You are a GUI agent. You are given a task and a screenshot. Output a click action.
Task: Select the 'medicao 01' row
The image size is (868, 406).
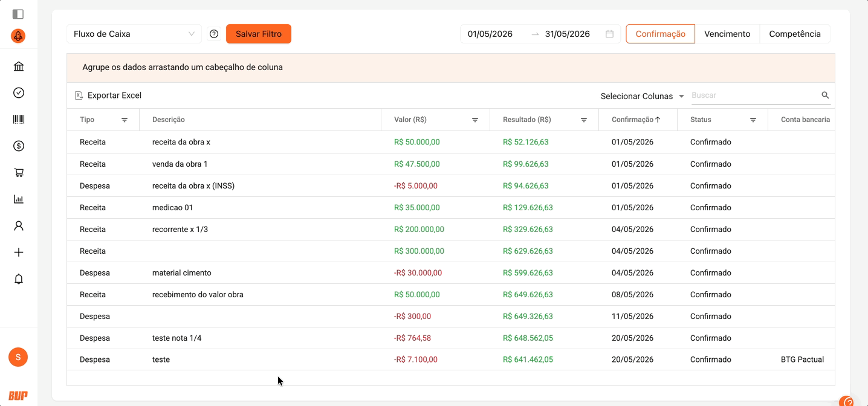450,208
